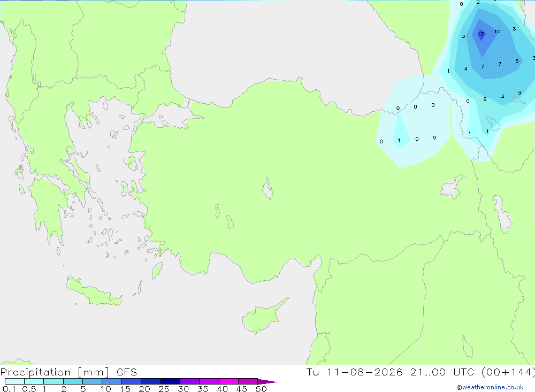Click the 'Precipitation [mm]' title text
Screen dimensions: 535x392
[x=55, y=372]
